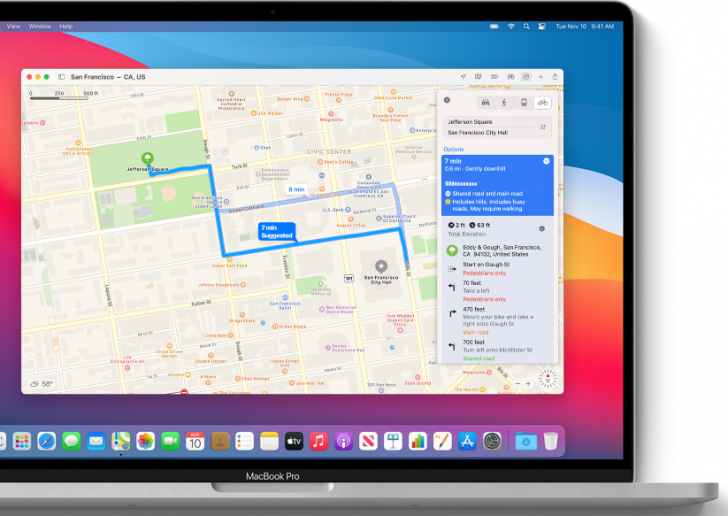The width and height of the screenshot is (728, 516).
Task: Open Maps from the Dock
Action: [121, 441]
